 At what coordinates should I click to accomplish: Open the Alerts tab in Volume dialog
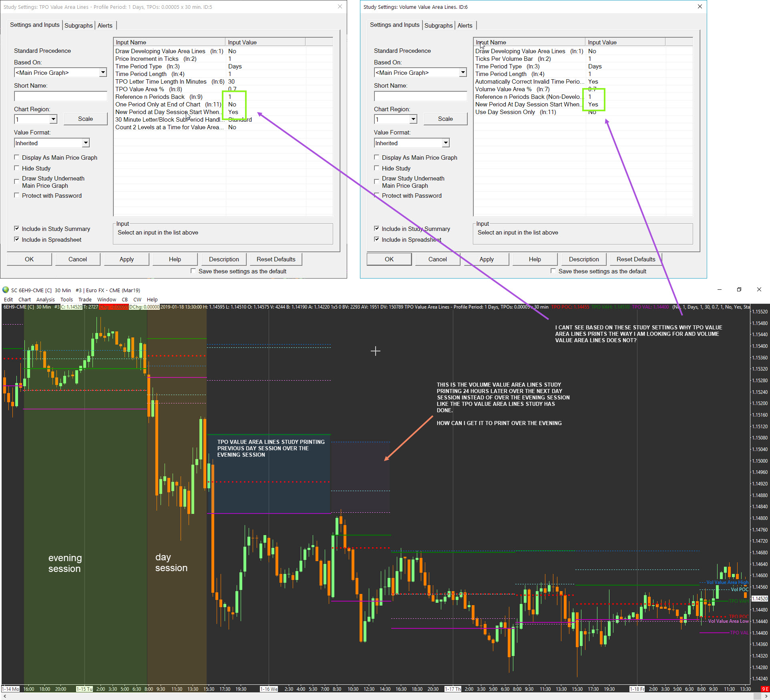coord(464,25)
